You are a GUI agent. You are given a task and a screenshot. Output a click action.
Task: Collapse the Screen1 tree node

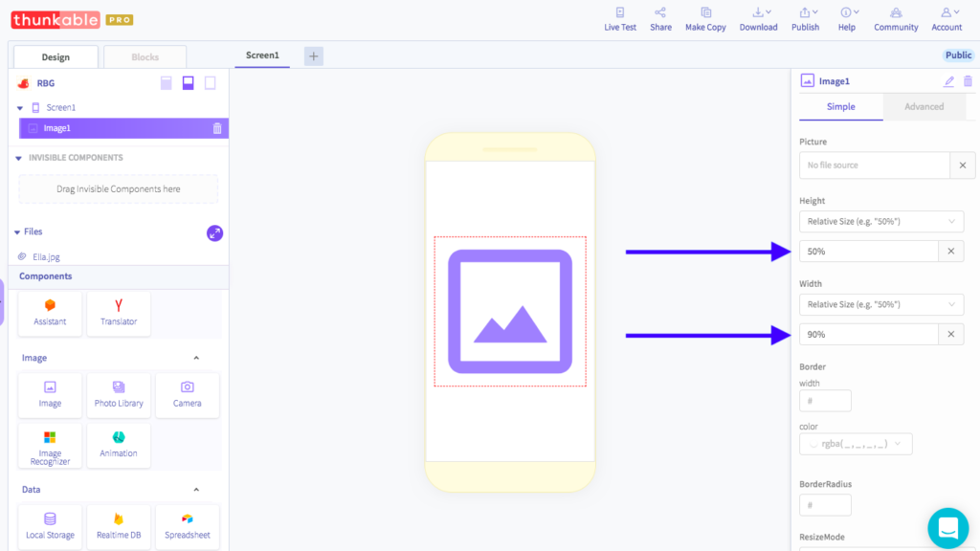[x=20, y=108]
